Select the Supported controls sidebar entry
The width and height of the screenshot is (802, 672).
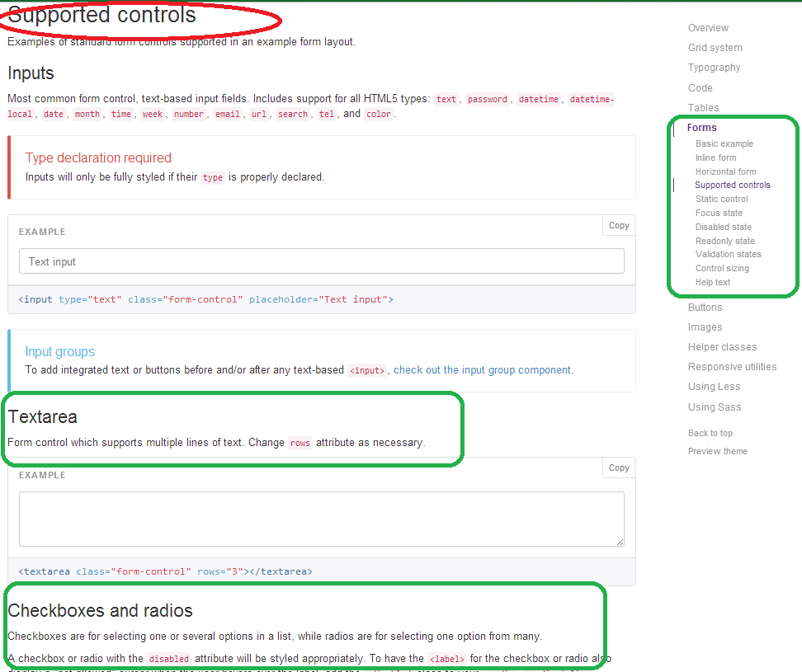pos(732,185)
